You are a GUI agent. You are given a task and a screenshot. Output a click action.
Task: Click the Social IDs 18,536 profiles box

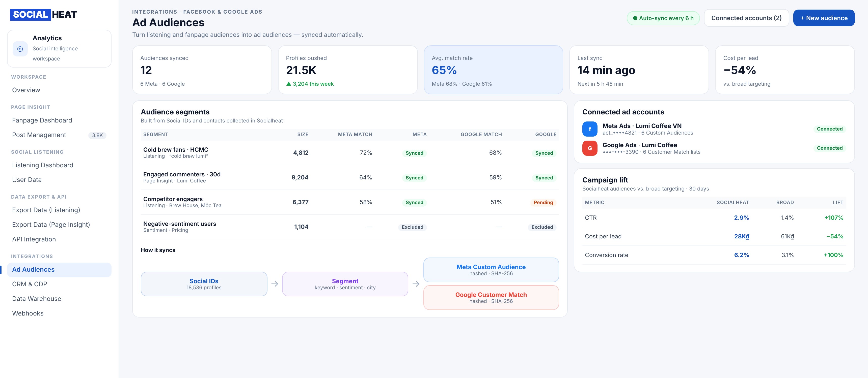[x=204, y=284]
